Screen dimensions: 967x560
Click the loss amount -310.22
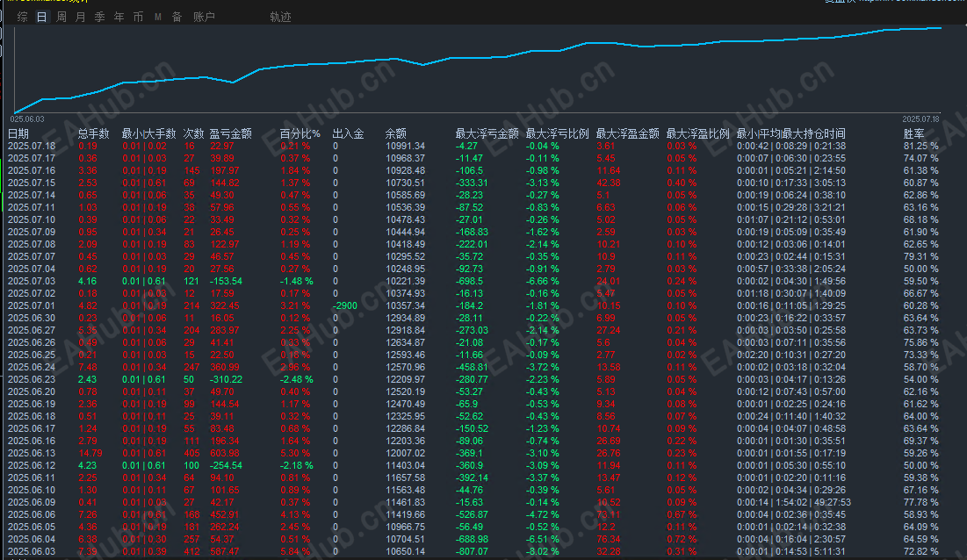coord(226,379)
